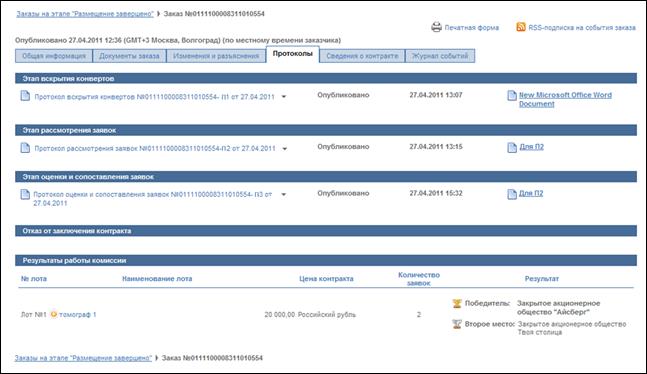The image size is (647, 374).
Task: Click the № лота column header
Action: tap(34, 279)
